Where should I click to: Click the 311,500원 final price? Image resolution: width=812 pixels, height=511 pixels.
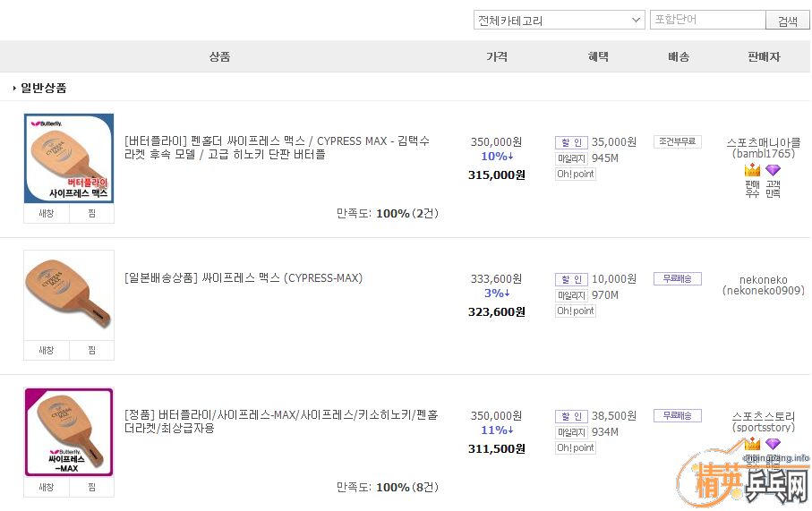click(x=497, y=449)
